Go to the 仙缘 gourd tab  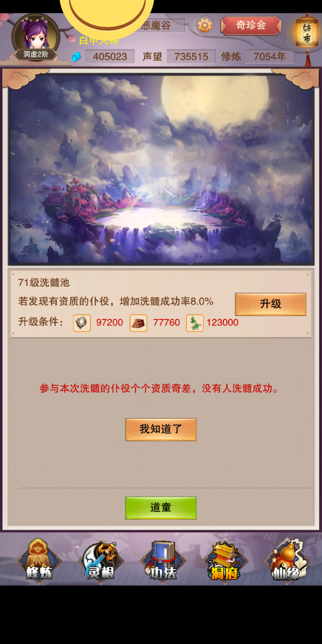(286, 561)
